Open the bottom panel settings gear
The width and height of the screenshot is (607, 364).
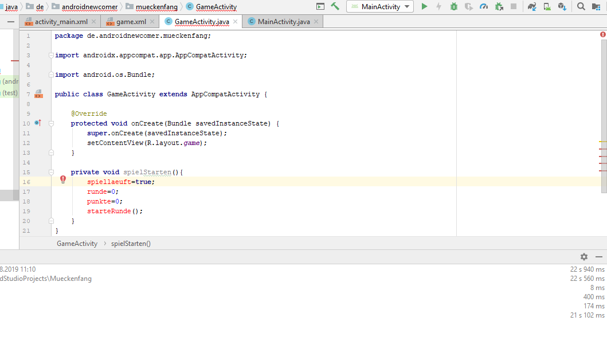[583, 257]
